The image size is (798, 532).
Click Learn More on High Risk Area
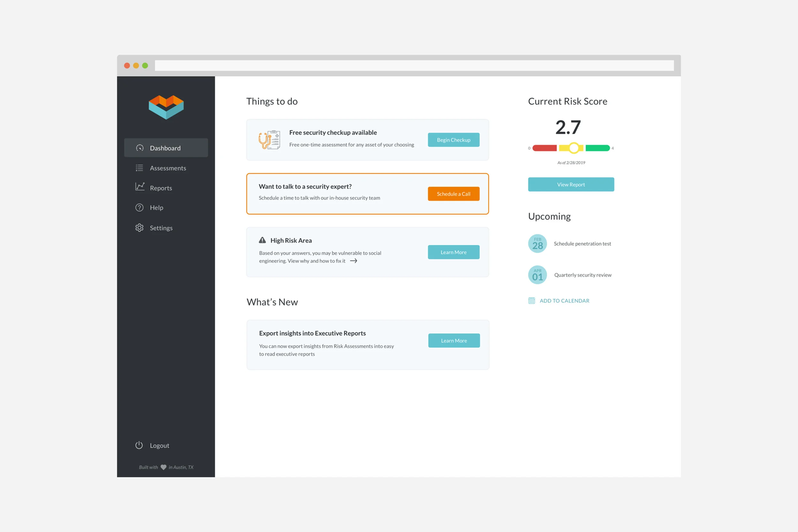click(454, 252)
